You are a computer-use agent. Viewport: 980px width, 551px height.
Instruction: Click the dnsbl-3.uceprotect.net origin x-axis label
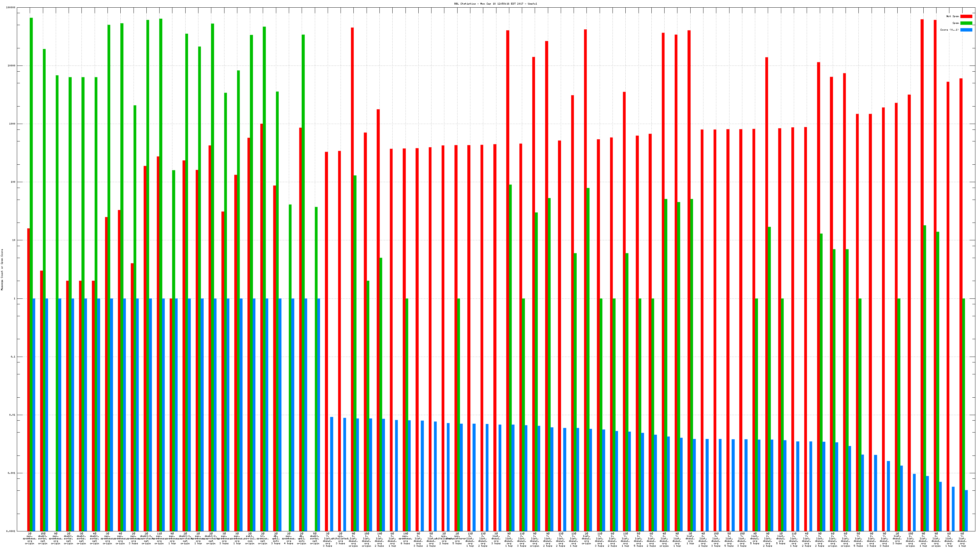[x=146, y=538]
